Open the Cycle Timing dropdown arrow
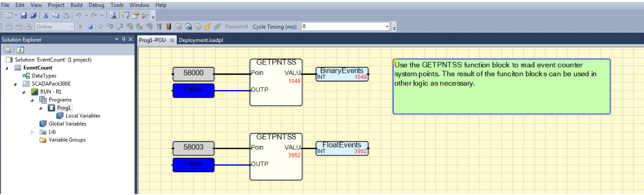644x195 pixels. (387, 27)
